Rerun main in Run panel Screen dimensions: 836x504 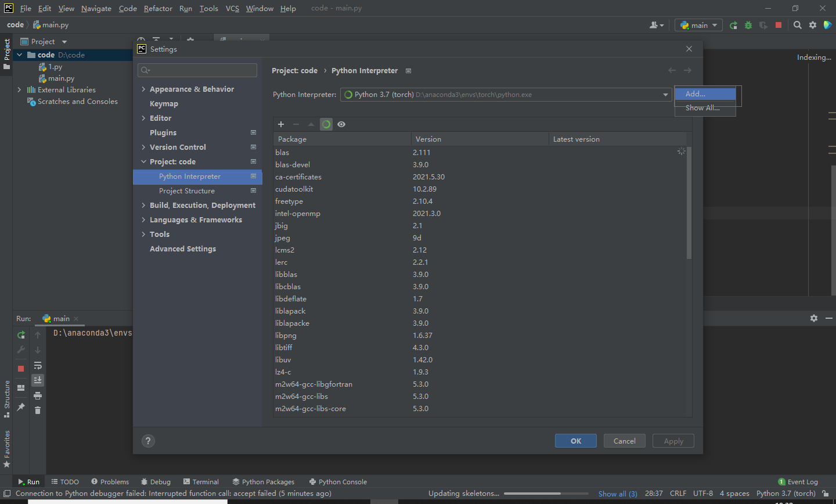[x=21, y=335]
